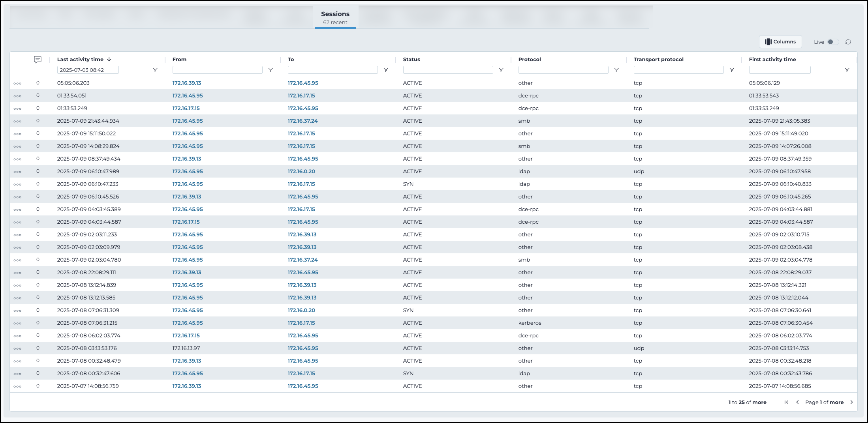Open filter icon for Protocol column
868x423 pixels.
pos(616,70)
